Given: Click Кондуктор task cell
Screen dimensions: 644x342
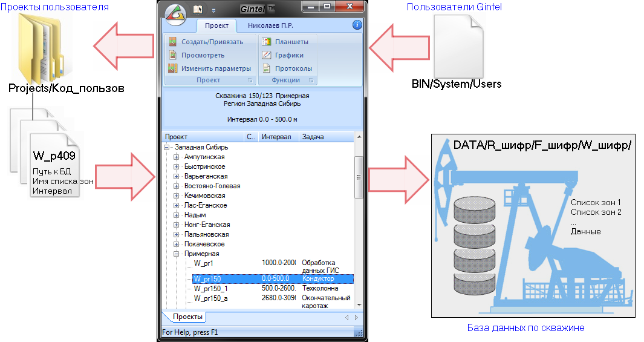Looking at the screenshot, I should (x=318, y=278).
